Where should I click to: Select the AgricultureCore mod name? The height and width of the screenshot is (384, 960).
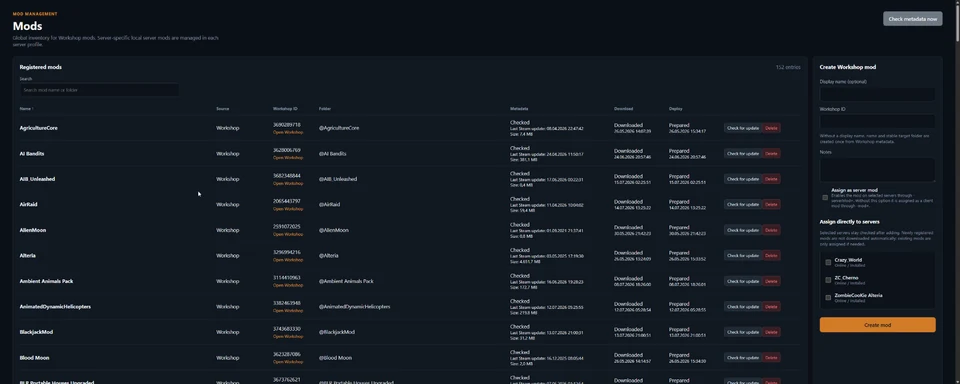[39, 128]
